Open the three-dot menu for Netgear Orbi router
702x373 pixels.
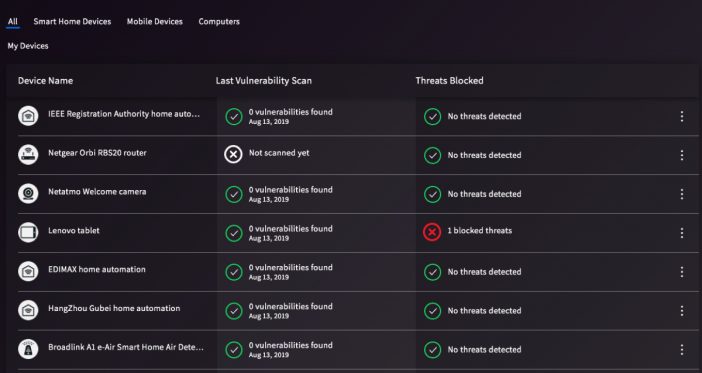[682, 155]
